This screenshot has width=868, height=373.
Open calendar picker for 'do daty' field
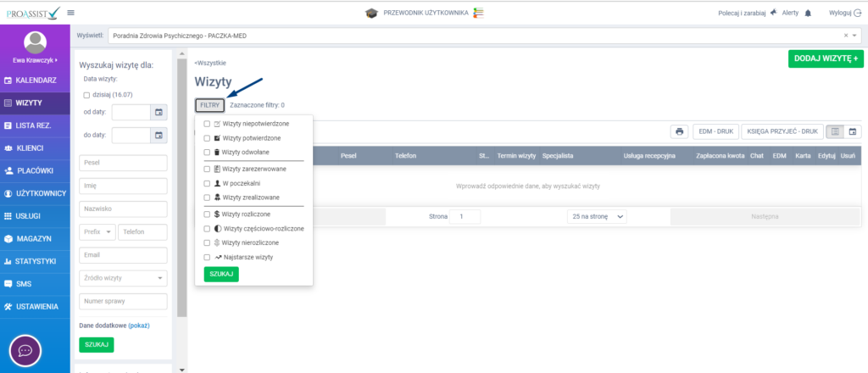tap(158, 135)
